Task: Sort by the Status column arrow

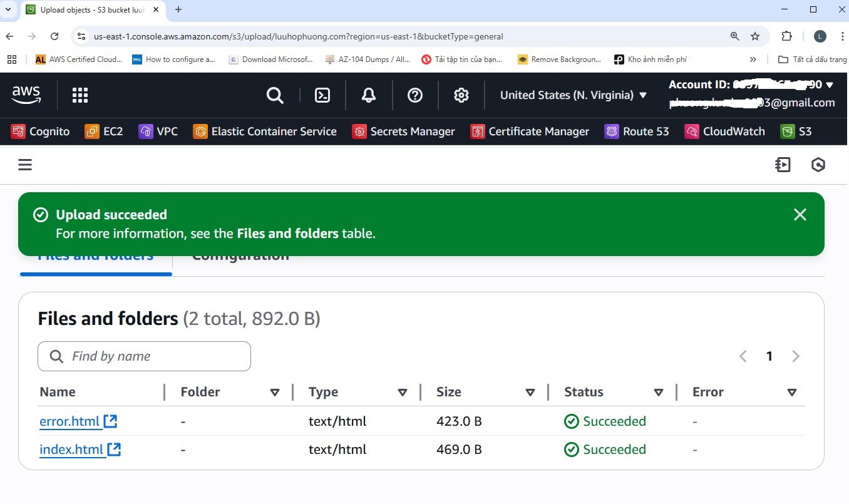Action: [x=659, y=393]
